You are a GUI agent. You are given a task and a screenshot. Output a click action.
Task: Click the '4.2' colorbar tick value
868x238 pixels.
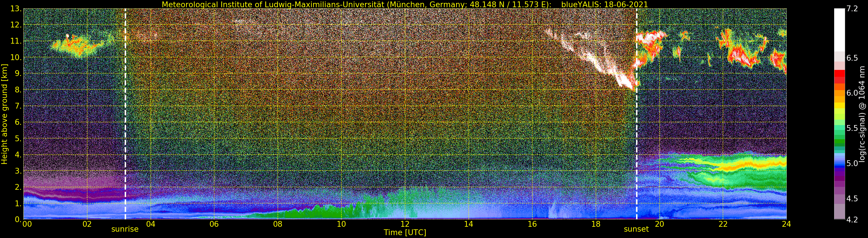(852, 220)
